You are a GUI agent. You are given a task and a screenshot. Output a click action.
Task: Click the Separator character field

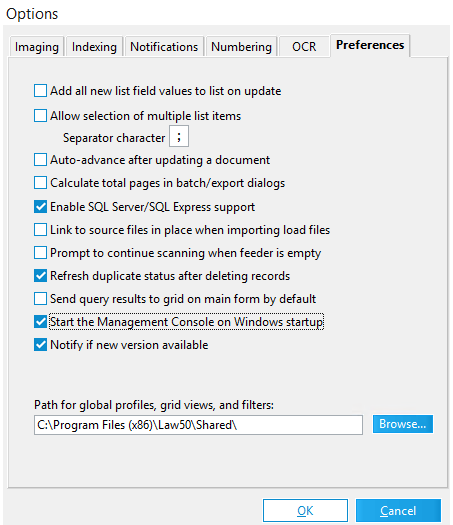coord(179,136)
